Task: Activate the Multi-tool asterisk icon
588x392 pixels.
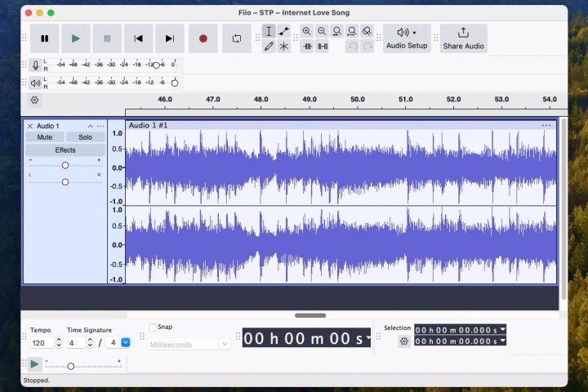Action: (283, 47)
